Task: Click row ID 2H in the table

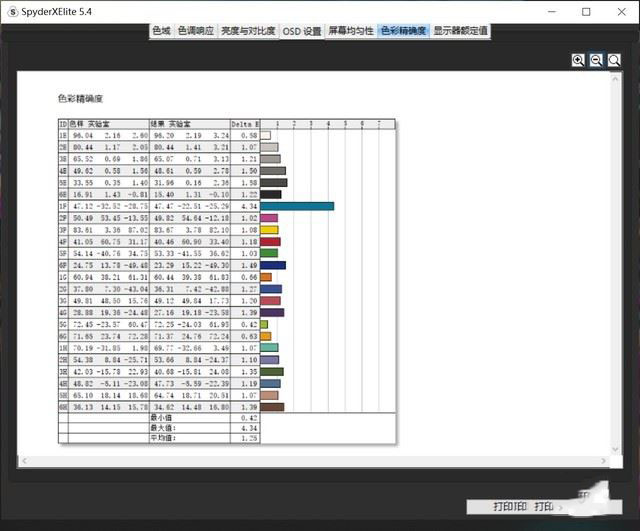Action: tap(63, 360)
